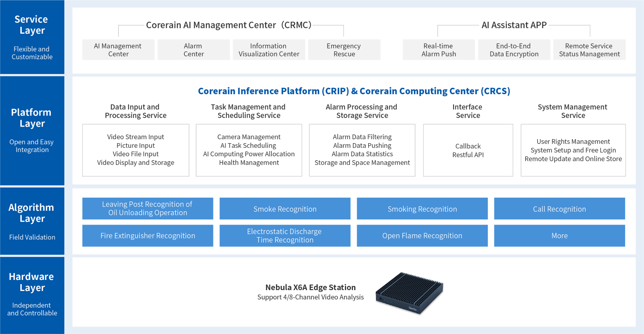644x334 pixels.
Task: Click the Alarm Data Statistics line
Action: pos(362,154)
